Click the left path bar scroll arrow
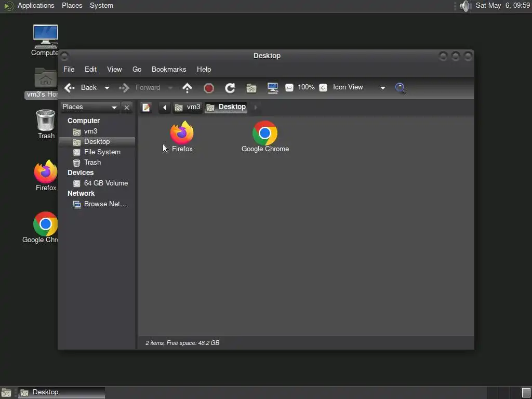The image size is (532, 399). (x=165, y=108)
